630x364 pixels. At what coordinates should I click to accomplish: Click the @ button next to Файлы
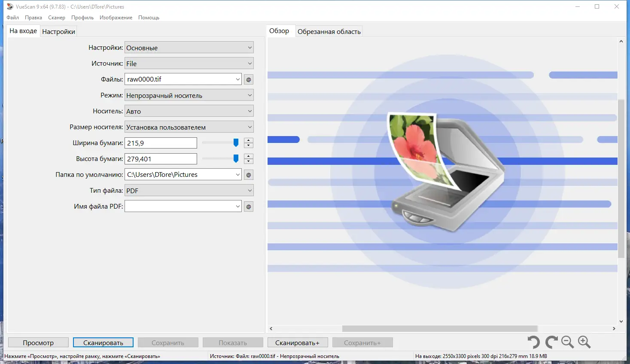(249, 79)
